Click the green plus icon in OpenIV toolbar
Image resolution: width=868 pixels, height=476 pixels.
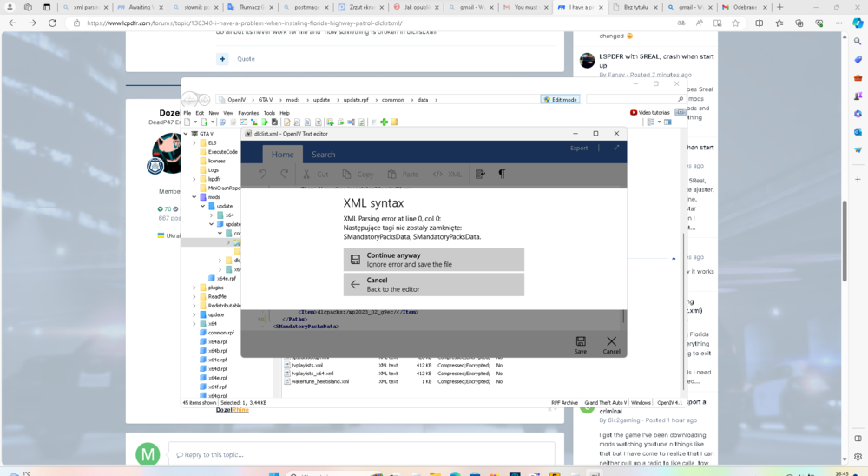coord(384,122)
